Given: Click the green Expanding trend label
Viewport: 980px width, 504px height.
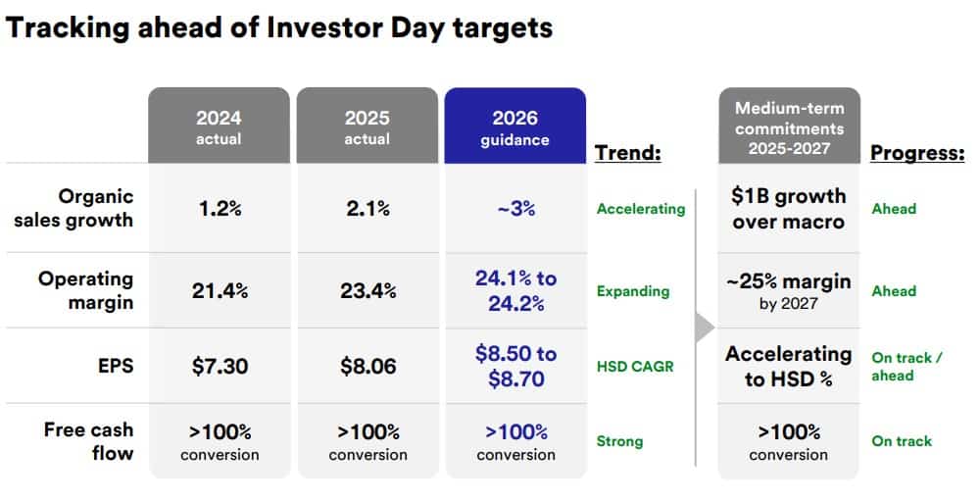Looking at the screenshot, I should tap(633, 291).
